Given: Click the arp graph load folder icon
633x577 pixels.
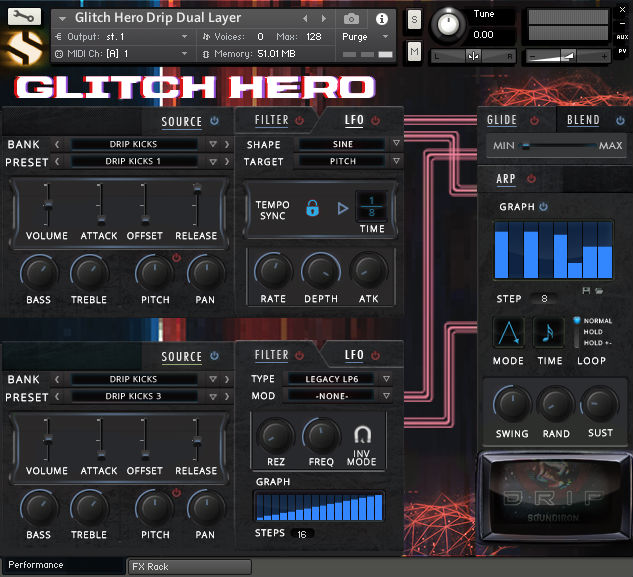Looking at the screenshot, I should pos(599,291).
